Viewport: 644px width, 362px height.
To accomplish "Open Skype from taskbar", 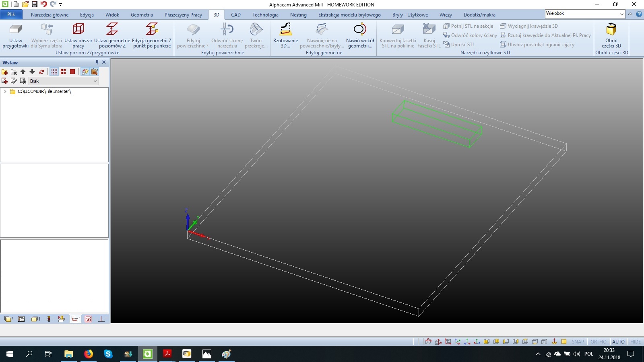I will point(108,354).
